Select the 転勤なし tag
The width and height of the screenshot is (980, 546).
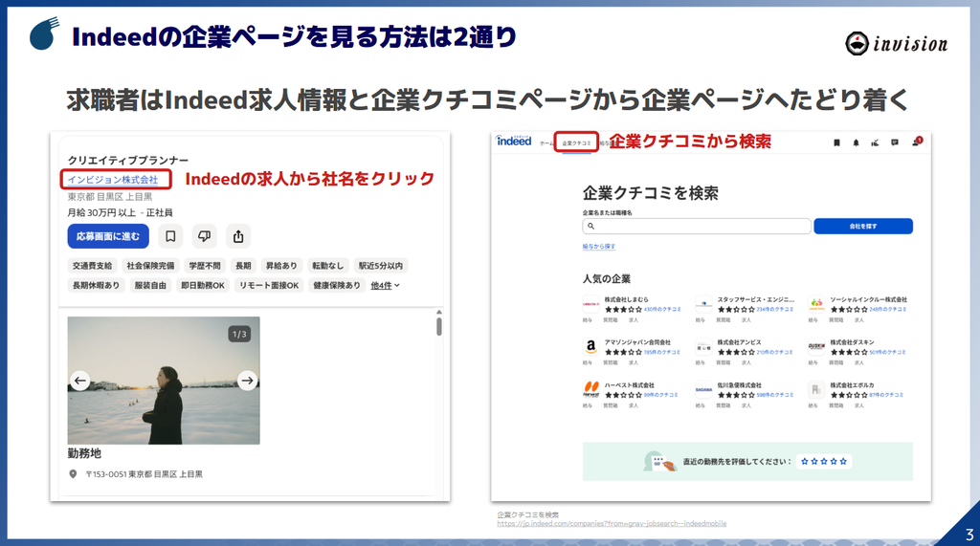click(x=328, y=266)
